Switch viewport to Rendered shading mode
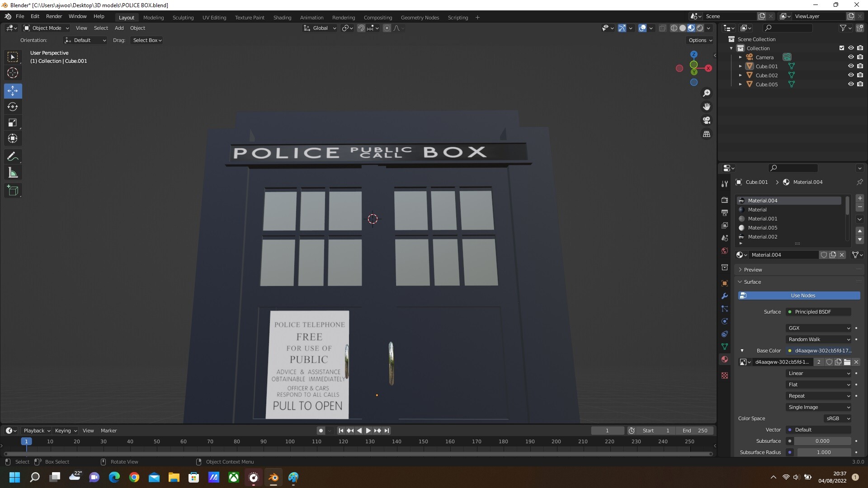The width and height of the screenshot is (868, 488). click(x=700, y=28)
